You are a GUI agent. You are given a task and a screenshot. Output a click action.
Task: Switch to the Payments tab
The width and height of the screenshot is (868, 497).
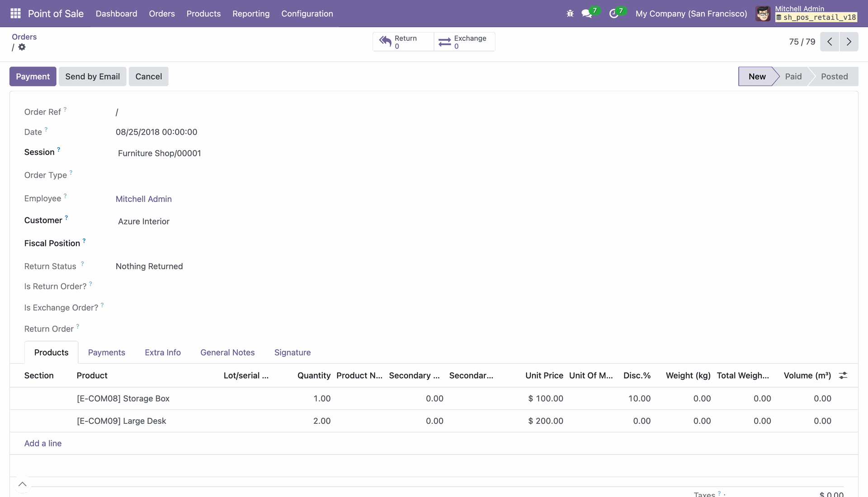coord(107,352)
